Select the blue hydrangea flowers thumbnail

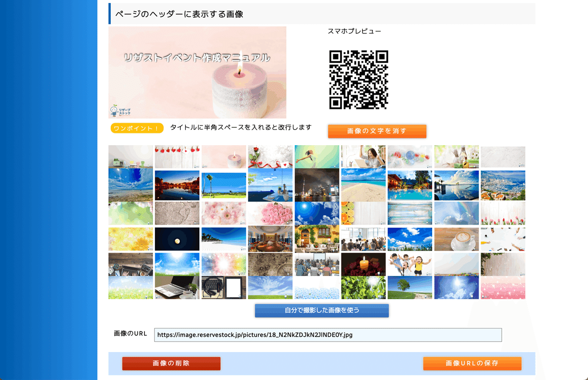pos(317,287)
